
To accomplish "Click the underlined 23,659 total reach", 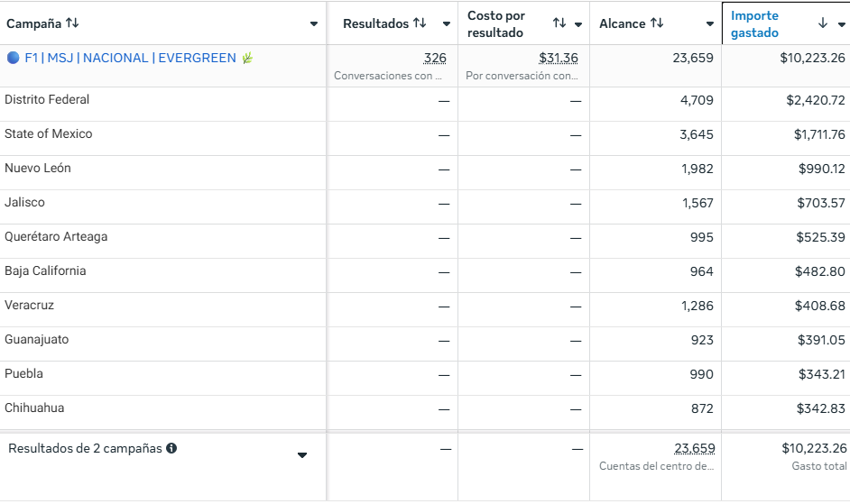I will click(x=694, y=448).
